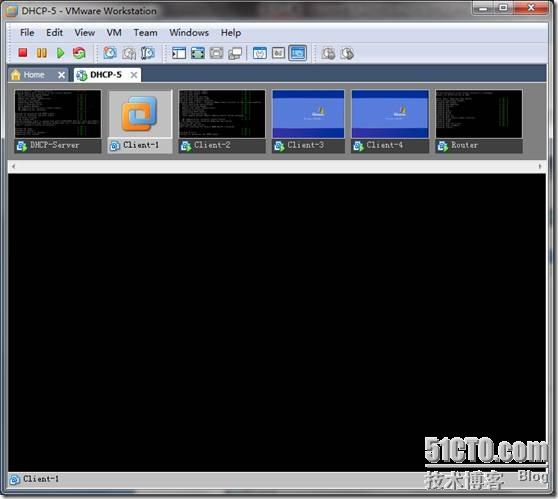The height and width of the screenshot is (499, 558).
Task: Open the Snapshot Manager icon
Action: point(148,53)
